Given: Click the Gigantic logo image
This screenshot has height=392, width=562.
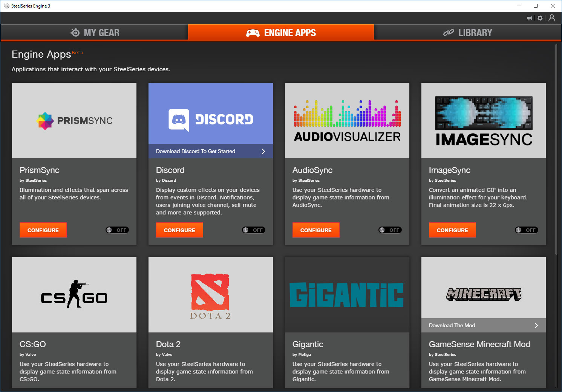Looking at the screenshot, I should (347, 294).
